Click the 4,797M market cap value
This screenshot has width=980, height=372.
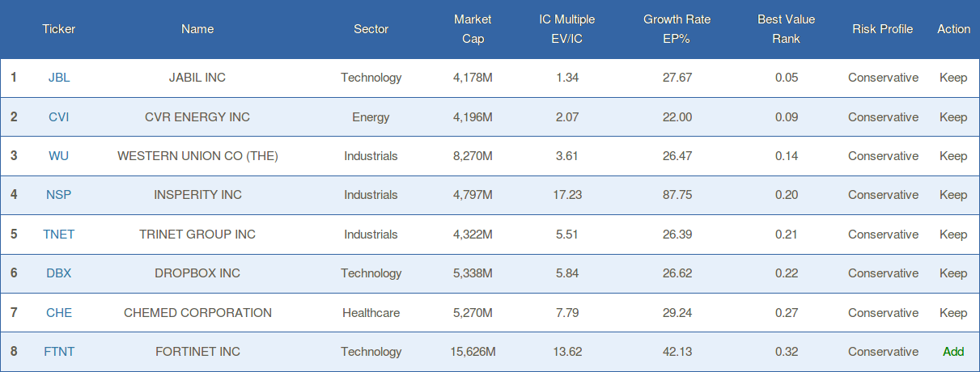pos(473,195)
